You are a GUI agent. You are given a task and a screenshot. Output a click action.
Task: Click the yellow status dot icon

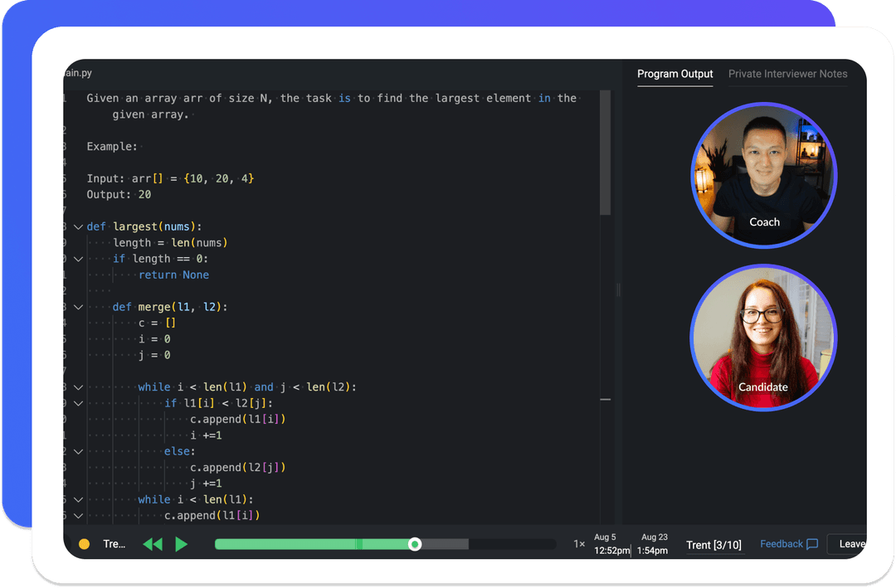(x=84, y=544)
